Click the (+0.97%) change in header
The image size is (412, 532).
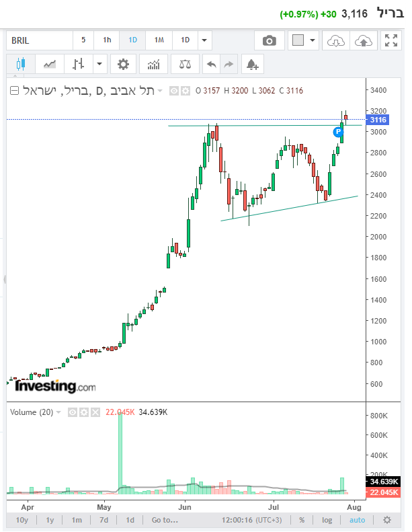click(x=298, y=14)
